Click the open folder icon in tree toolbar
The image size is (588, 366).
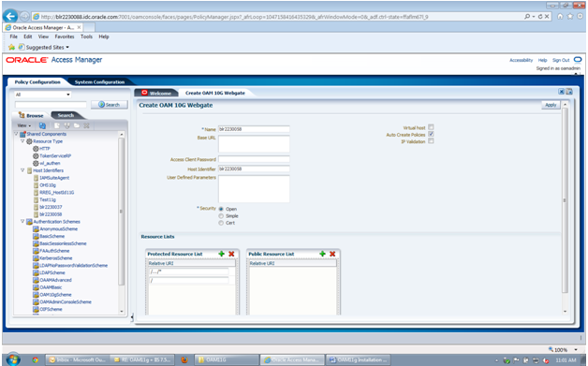tap(77, 125)
